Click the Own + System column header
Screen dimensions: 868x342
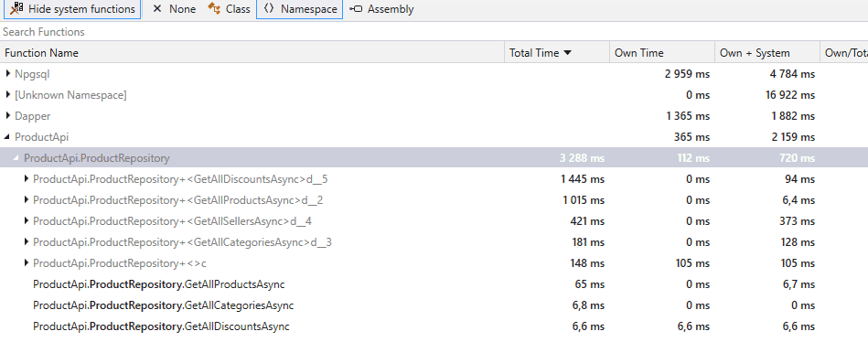[x=767, y=53]
